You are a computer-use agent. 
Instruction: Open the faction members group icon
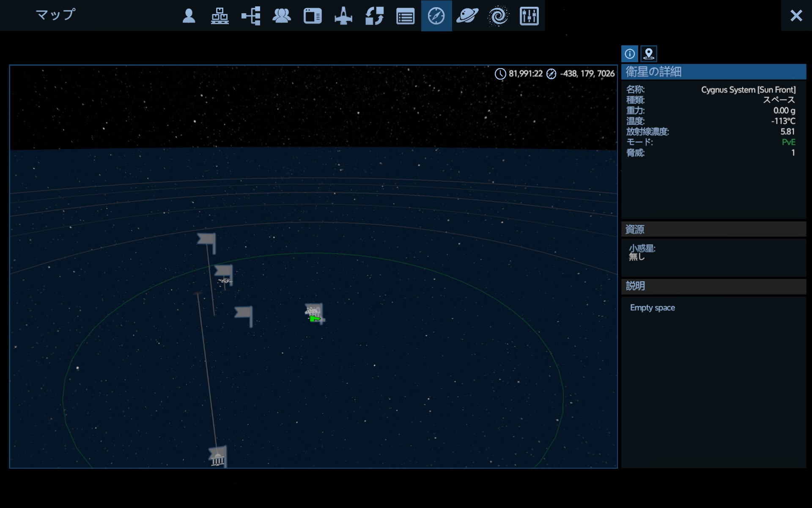click(282, 16)
